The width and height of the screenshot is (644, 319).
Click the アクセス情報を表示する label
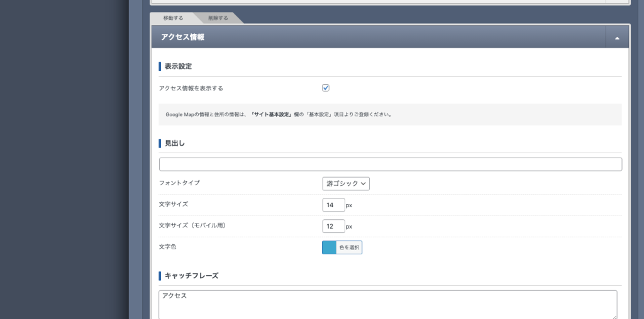tap(191, 88)
